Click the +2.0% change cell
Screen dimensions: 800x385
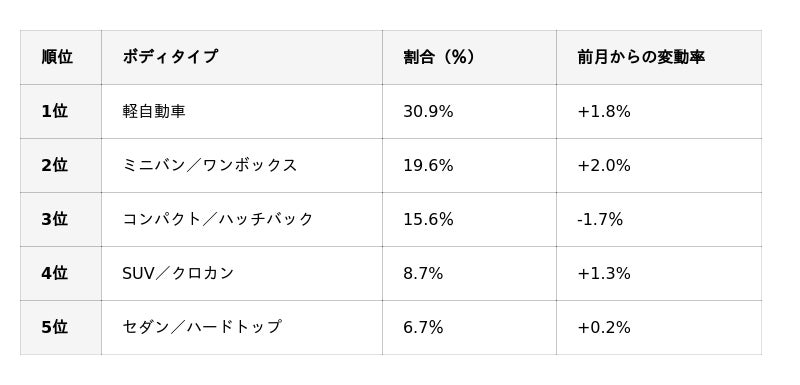pos(659,165)
